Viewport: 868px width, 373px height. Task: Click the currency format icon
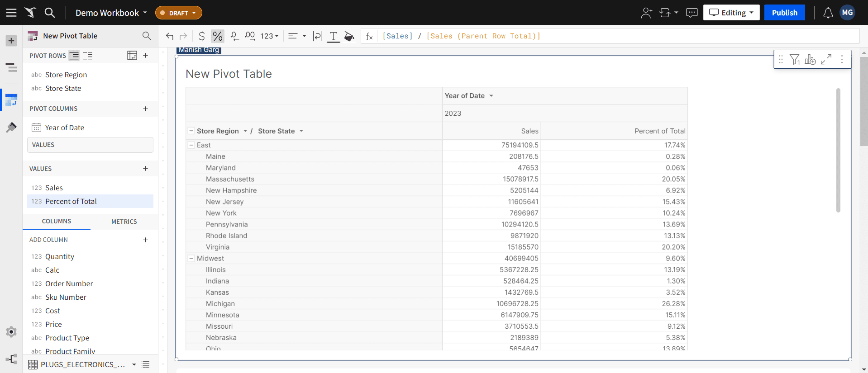tap(202, 36)
